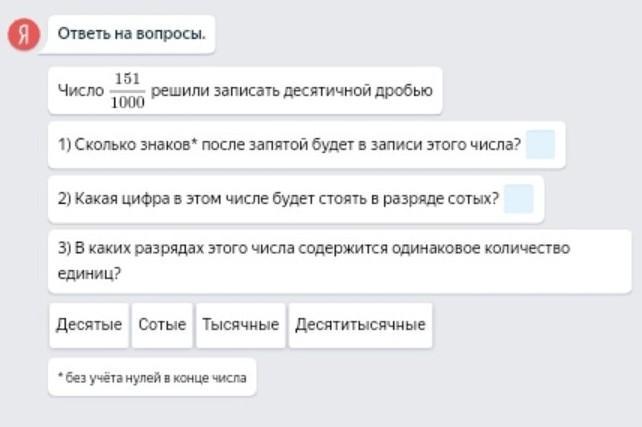Focus the answer box for question 2
Image resolution: width=642 pixels, height=427 pixels.
coord(518,198)
